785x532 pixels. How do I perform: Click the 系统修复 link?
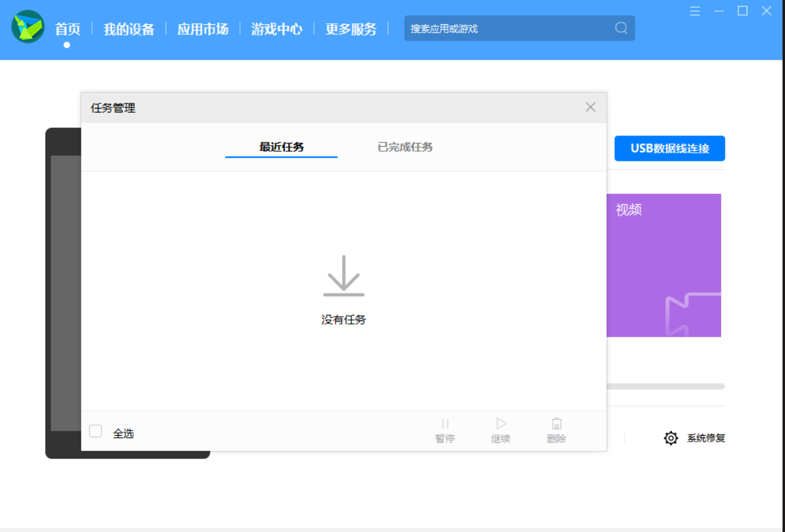pos(706,438)
